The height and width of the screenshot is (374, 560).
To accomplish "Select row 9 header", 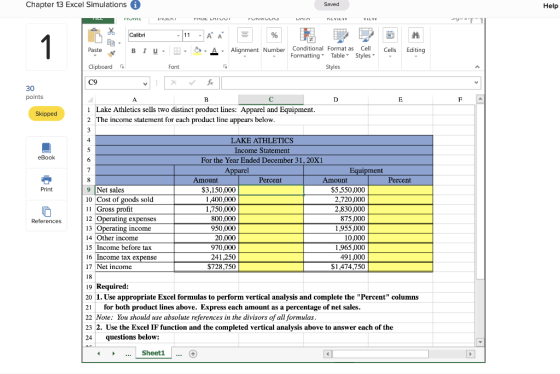I will click(89, 190).
